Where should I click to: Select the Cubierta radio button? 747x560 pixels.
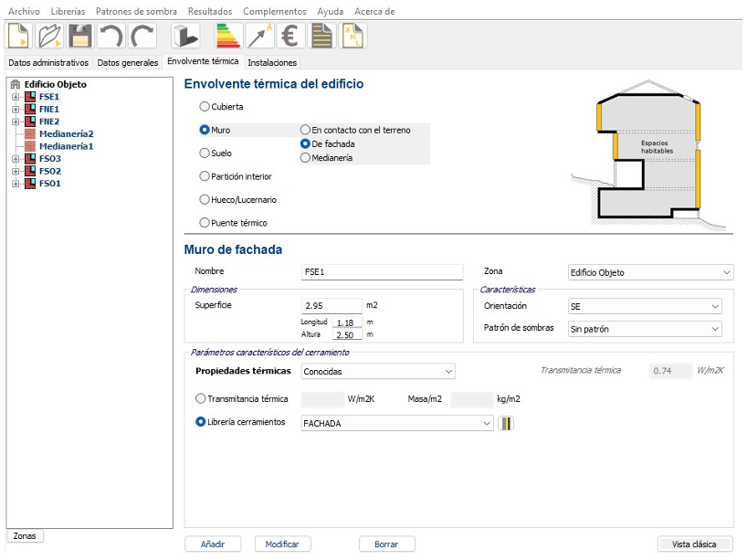(x=205, y=107)
